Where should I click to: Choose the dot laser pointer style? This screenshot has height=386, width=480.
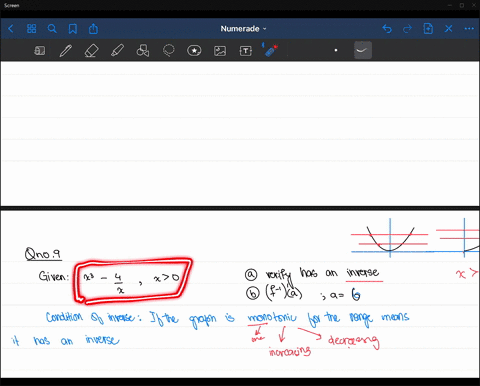click(336, 50)
